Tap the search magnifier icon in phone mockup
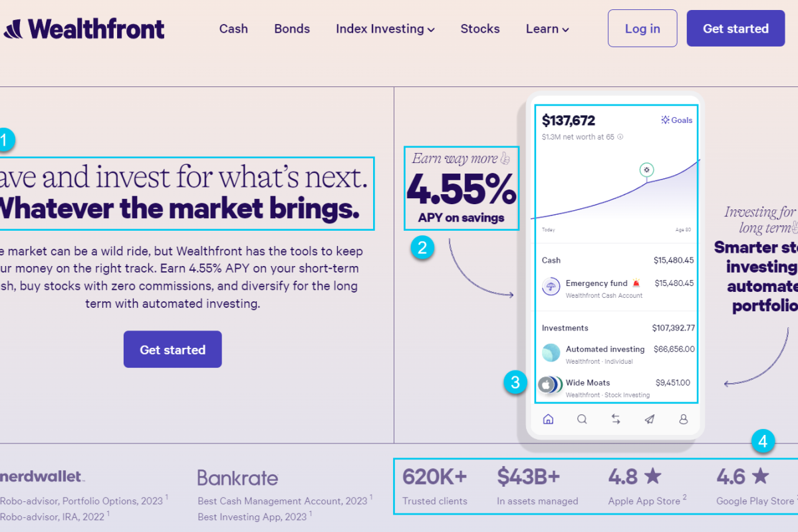The image size is (798, 532). [x=582, y=419]
